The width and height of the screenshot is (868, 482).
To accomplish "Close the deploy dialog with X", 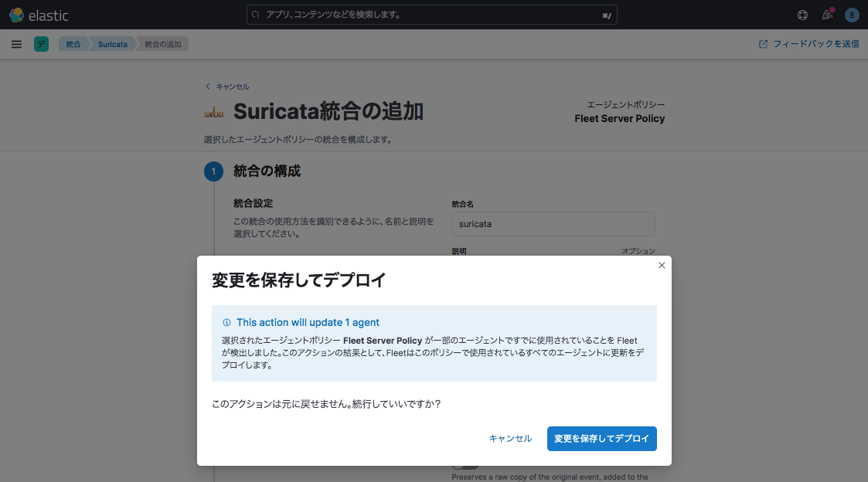I will (x=662, y=265).
